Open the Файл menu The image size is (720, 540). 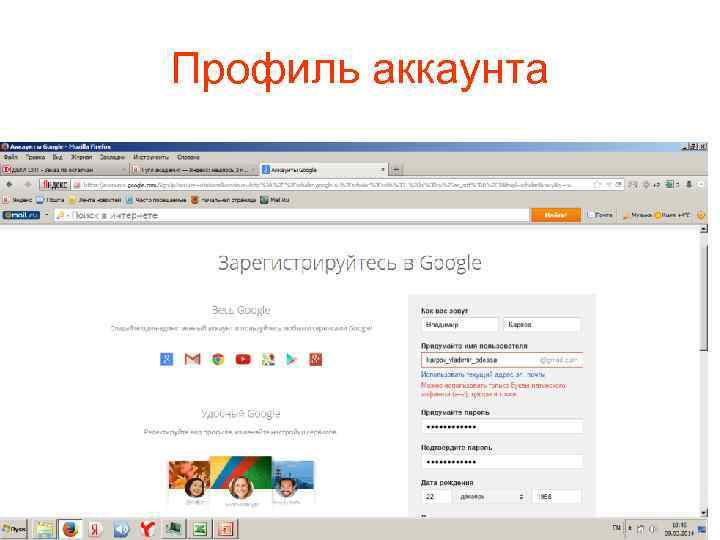click(x=11, y=157)
